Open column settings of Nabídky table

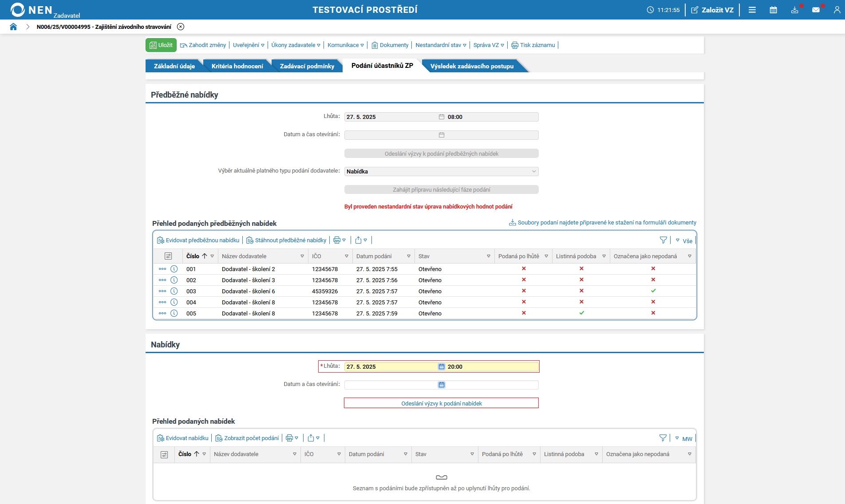(x=164, y=455)
